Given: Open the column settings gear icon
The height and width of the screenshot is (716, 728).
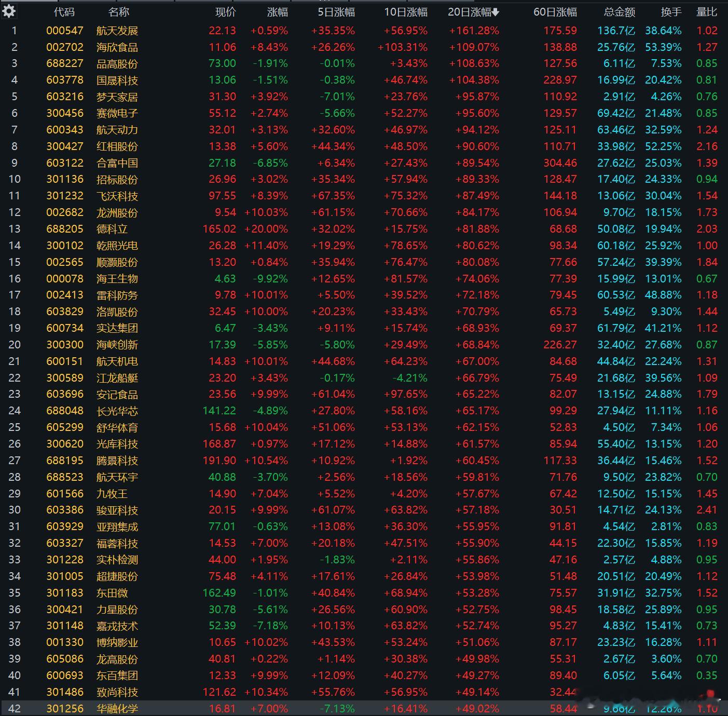Looking at the screenshot, I should click(9, 11).
